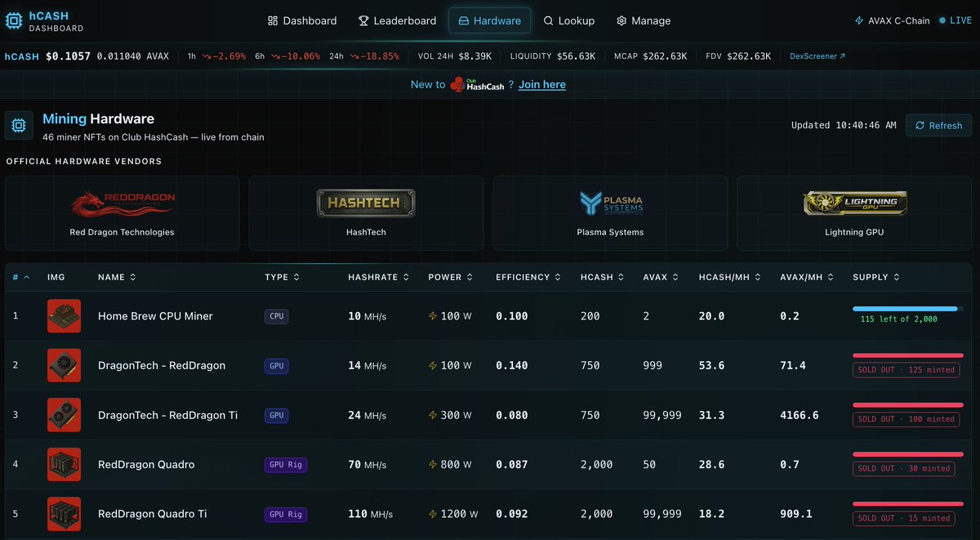The height and width of the screenshot is (540, 980).
Task: Sort table by the # column
Action: [x=21, y=277]
